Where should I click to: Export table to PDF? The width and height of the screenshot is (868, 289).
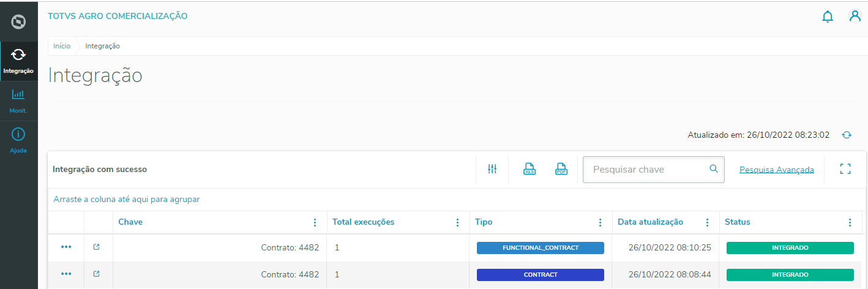(x=561, y=169)
